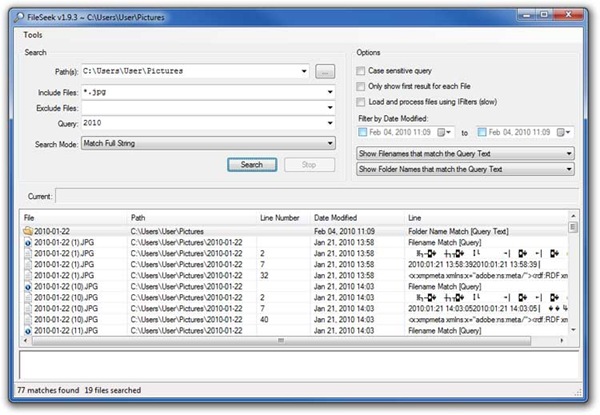Open Show Folder Names that match Query dropdown
600x415 pixels.
click(465, 169)
